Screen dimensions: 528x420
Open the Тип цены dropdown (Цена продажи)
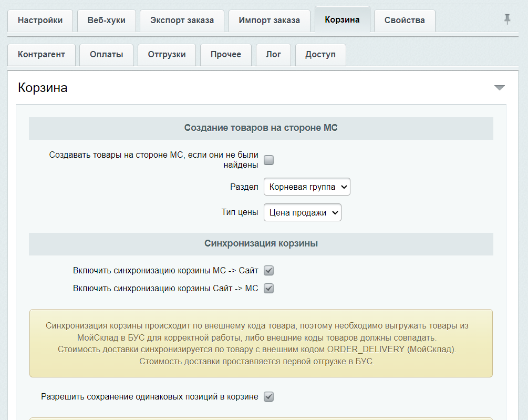pos(302,213)
